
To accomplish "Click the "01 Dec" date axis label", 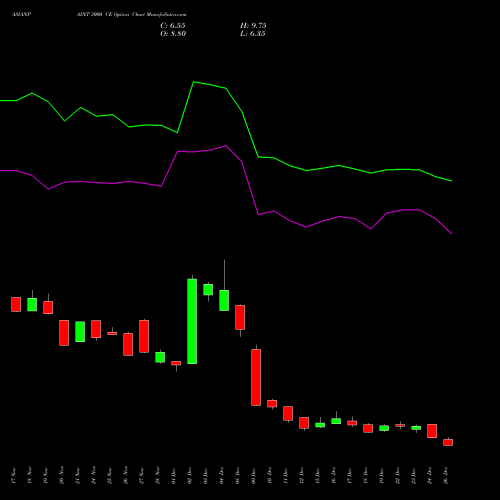I will click(174, 476).
